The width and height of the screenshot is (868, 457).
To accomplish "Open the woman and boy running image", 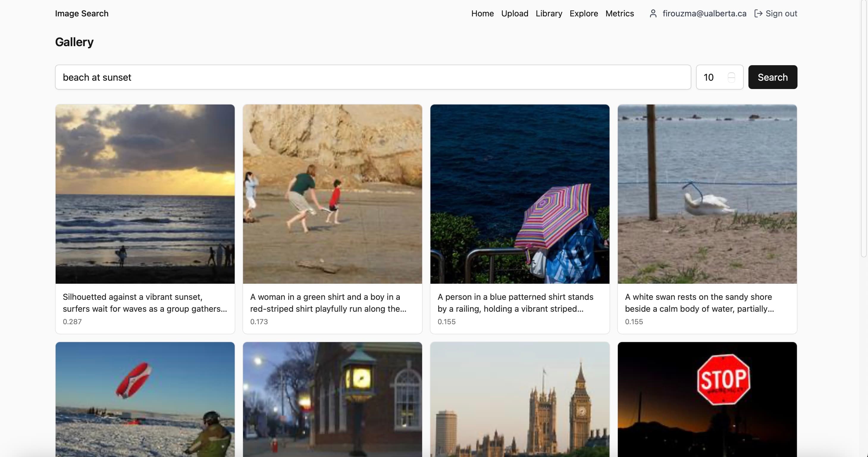I will pos(332,194).
